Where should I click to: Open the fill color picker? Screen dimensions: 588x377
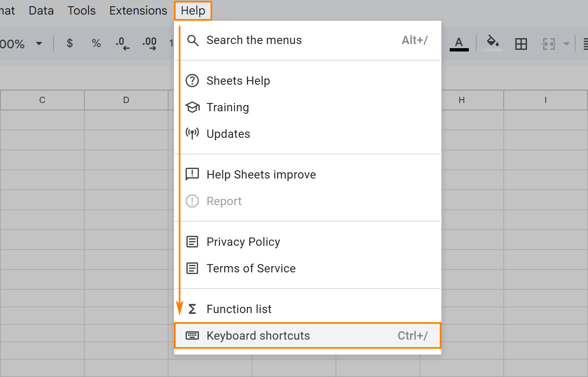[x=493, y=43]
